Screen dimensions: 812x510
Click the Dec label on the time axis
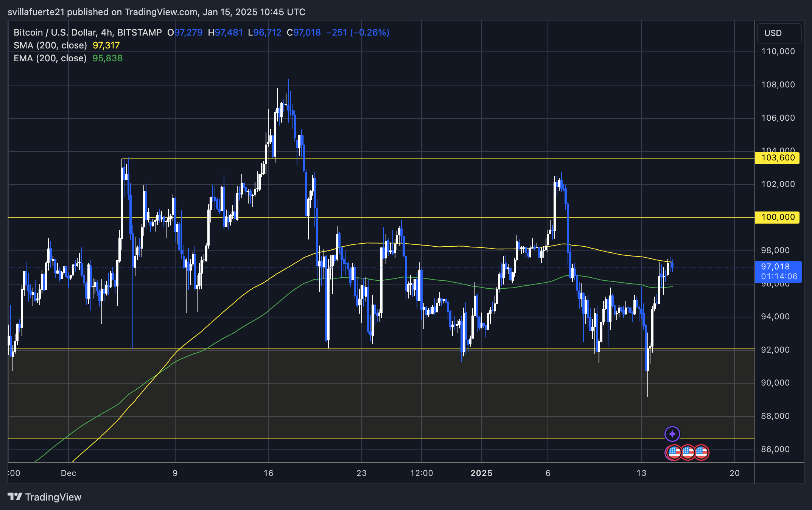tap(68, 473)
